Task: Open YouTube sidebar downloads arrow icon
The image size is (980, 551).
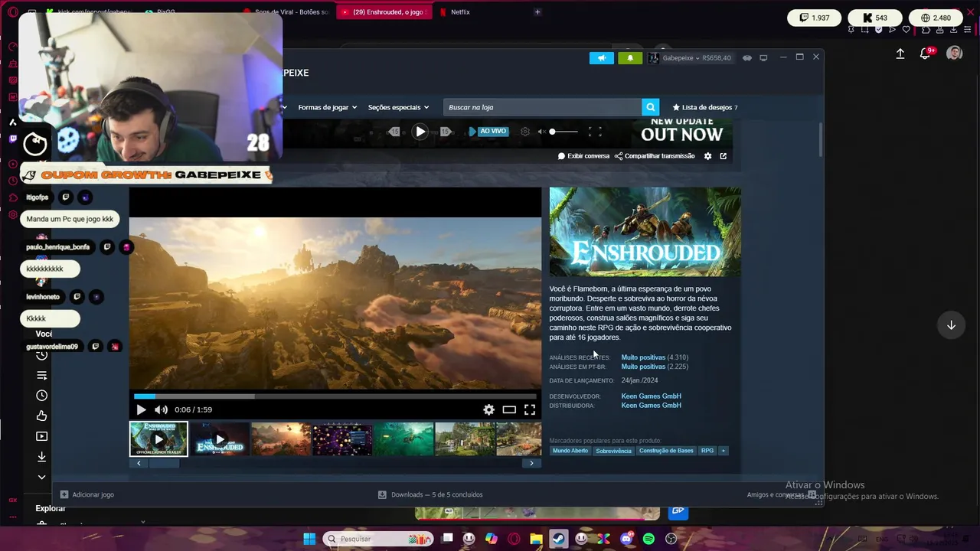Action: 42,457
